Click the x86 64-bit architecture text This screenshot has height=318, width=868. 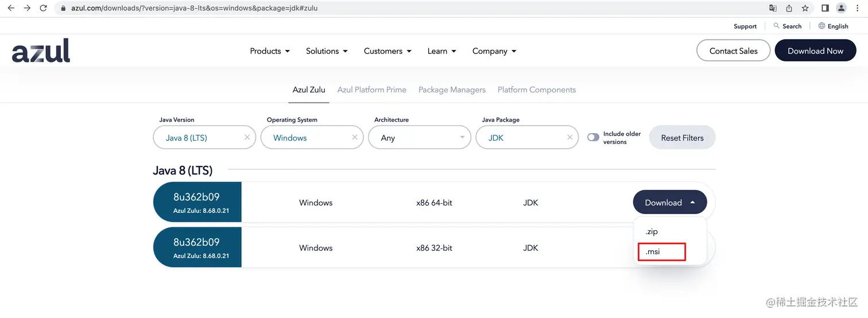434,203
